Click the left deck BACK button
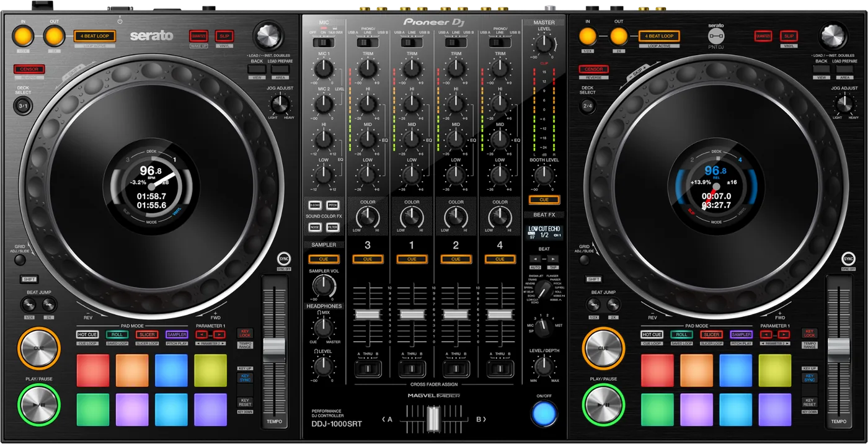 257,69
